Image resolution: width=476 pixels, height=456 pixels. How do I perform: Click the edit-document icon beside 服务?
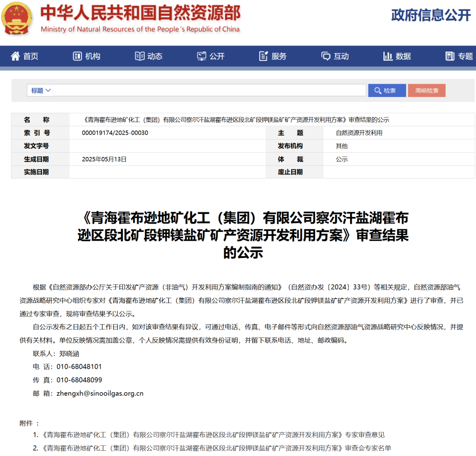click(x=264, y=56)
